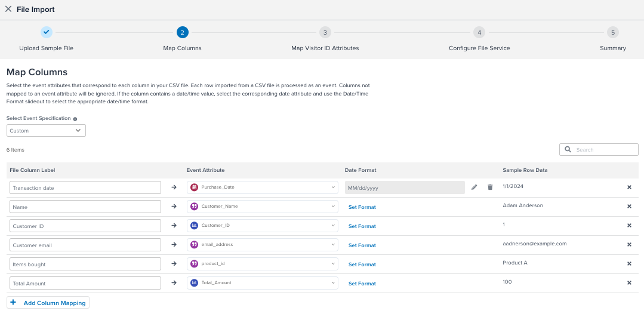
Task: Go to step 3 Map Visitor ID Attributes
Action: [x=325, y=33]
